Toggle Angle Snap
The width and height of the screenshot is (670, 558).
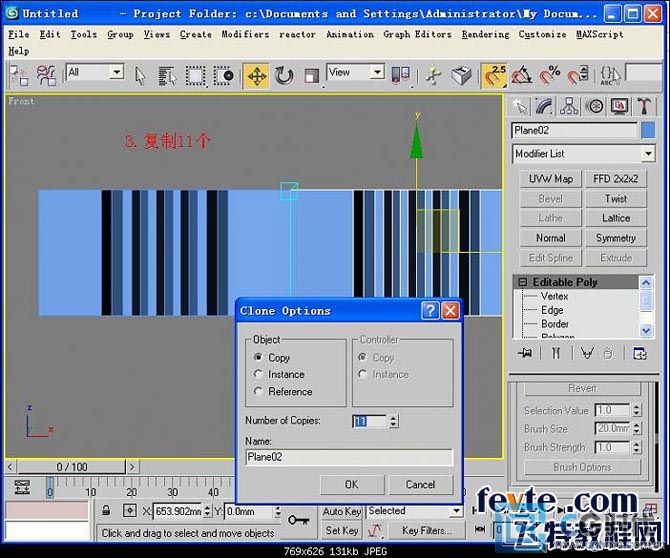522,76
